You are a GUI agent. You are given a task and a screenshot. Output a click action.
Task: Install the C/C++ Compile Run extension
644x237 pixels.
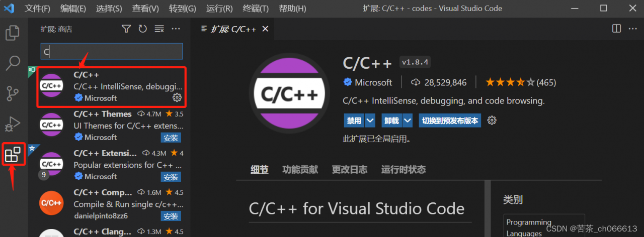coord(171,216)
